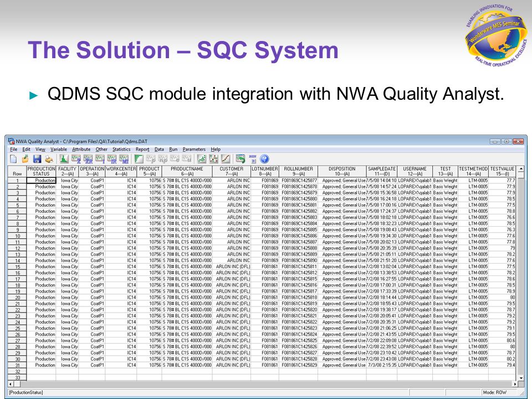Viewport: 532px width, 399px height.
Task: Click the NWA Quality Analyst title bar icon
Action: (11, 141)
